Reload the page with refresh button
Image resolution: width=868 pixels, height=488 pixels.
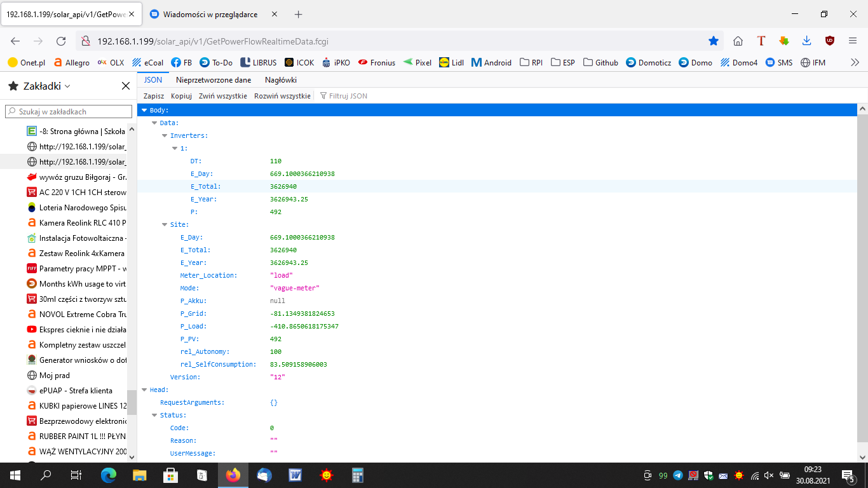[x=61, y=41]
